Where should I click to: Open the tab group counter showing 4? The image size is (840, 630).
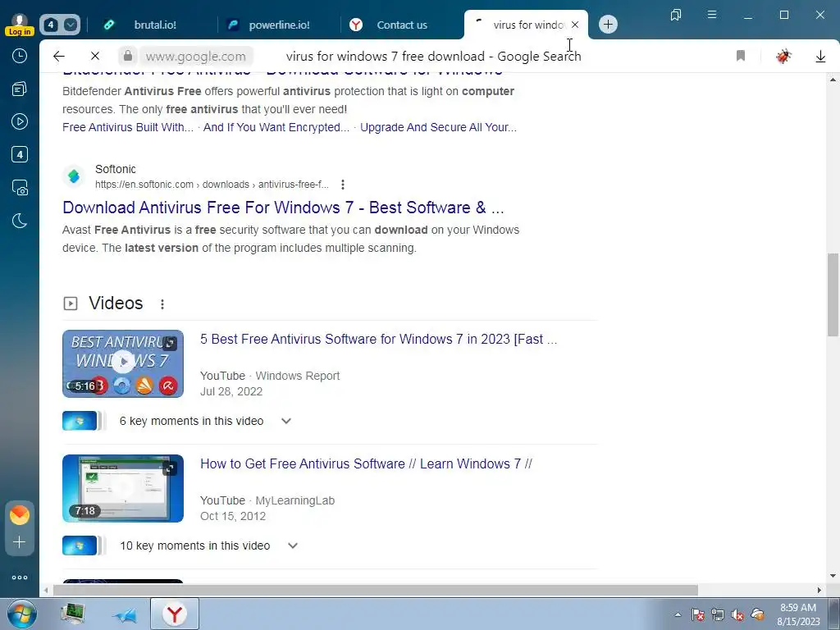click(59, 25)
